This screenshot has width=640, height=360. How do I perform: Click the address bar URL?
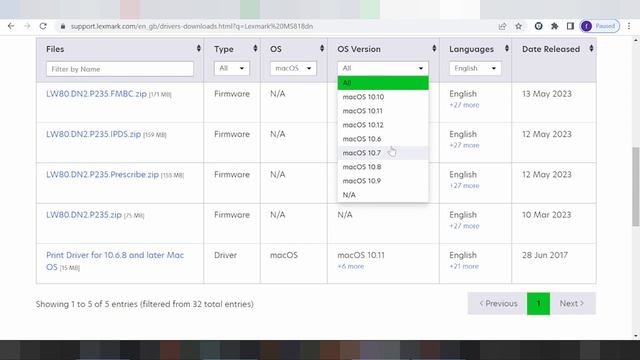coord(192,26)
